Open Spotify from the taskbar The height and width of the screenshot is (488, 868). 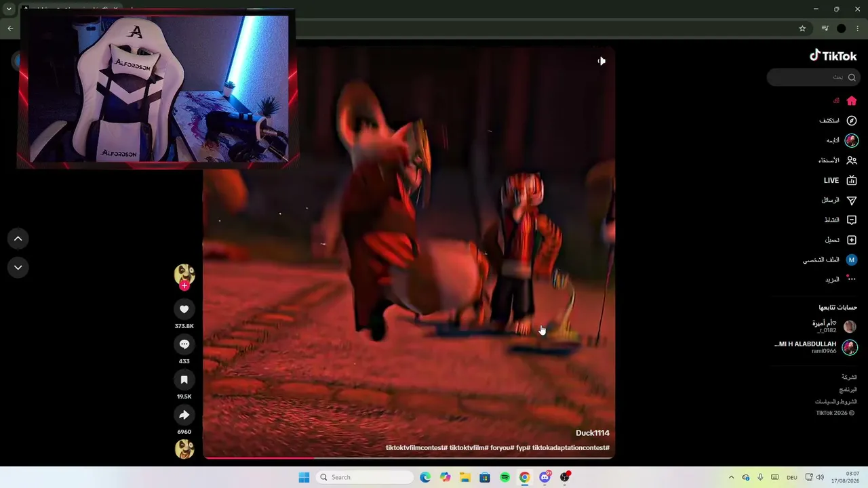point(505,477)
